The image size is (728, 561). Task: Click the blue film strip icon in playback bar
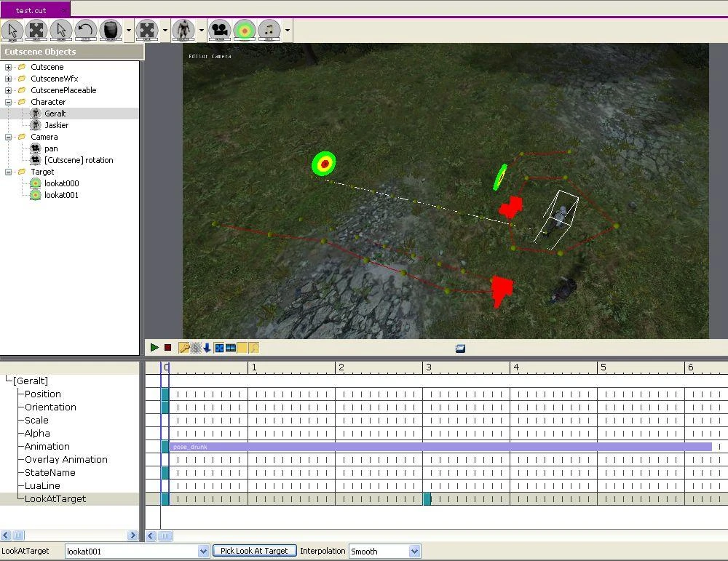[x=231, y=348]
